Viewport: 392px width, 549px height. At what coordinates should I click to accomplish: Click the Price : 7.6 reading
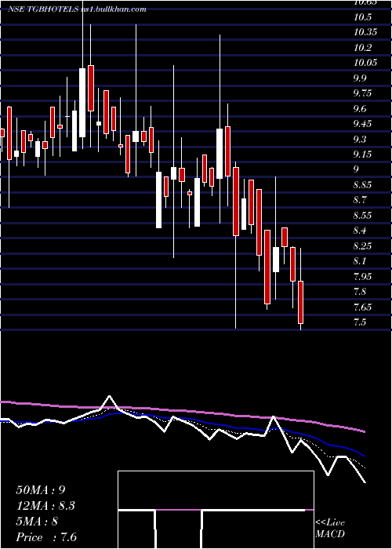[46, 537]
